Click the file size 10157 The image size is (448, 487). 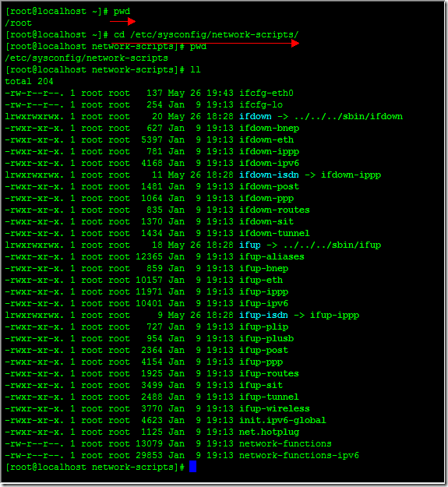pos(149,281)
